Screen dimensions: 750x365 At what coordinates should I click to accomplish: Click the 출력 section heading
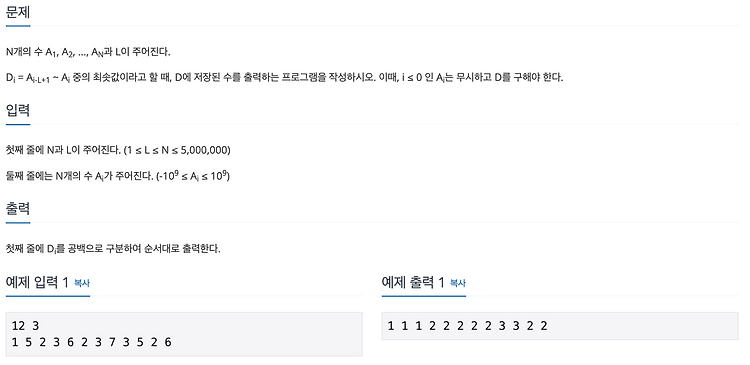18,209
